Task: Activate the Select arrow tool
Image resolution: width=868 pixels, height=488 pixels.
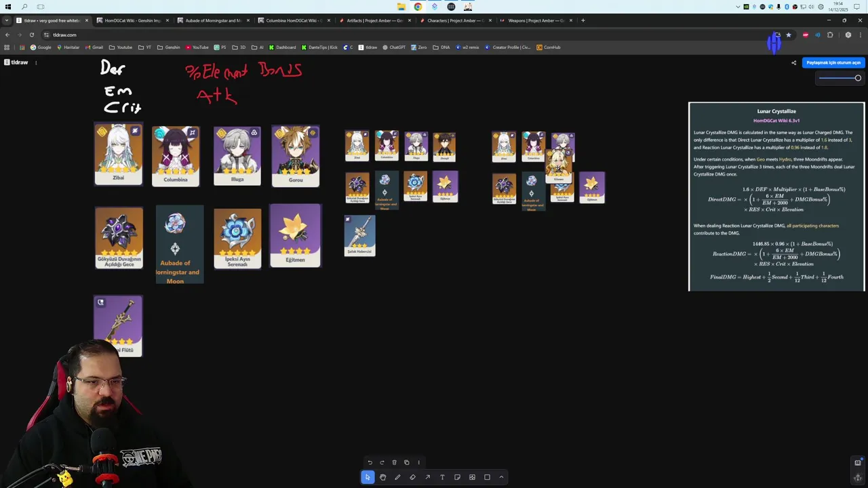Action: coord(368,477)
